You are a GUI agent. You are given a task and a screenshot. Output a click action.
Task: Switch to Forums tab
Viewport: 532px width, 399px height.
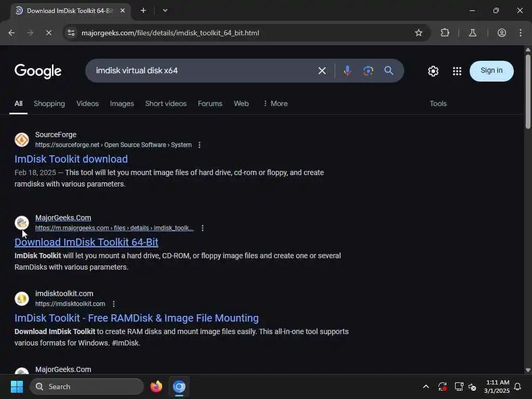click(x=210, y=104)
